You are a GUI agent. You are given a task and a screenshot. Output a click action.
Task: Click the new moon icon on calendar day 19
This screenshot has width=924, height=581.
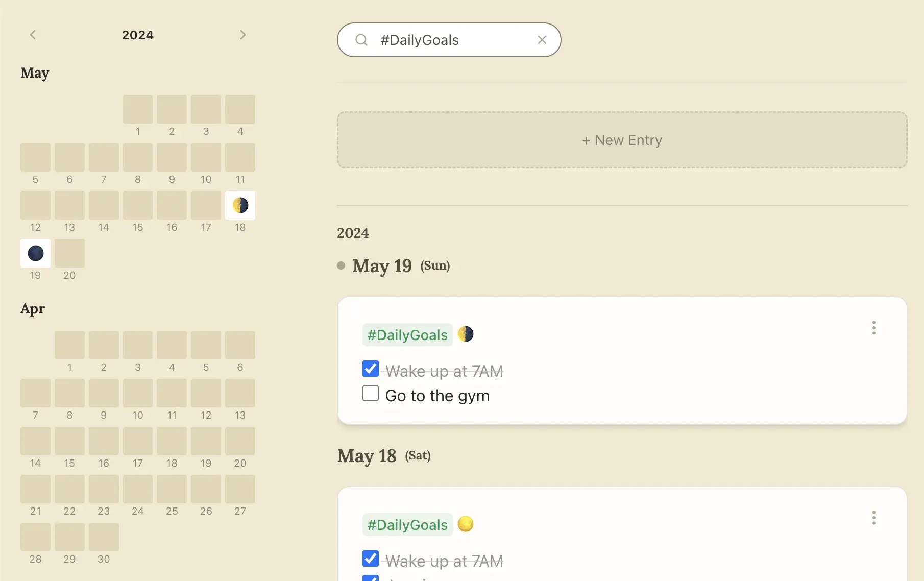tap(35, 253)
